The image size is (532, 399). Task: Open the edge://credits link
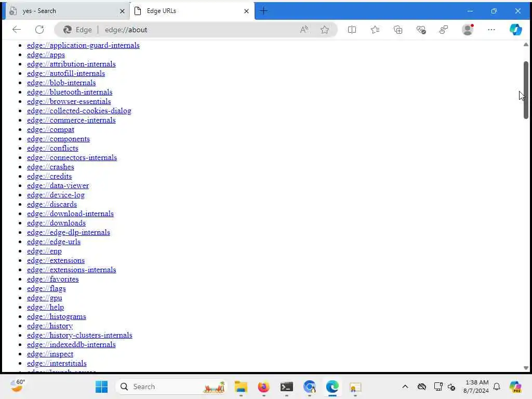pyautogui.click(x=49, y=177)
